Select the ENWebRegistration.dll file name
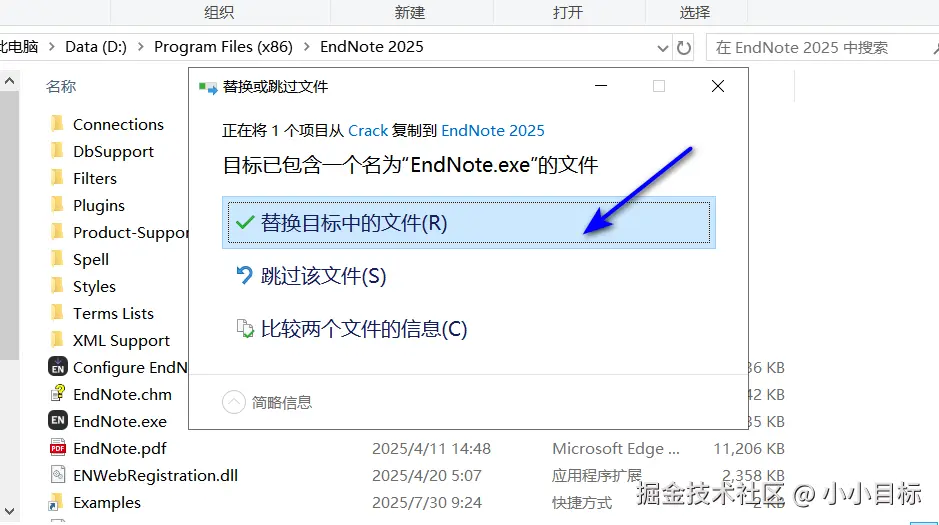The image size is (939, 525). click(x=155, y=475)
